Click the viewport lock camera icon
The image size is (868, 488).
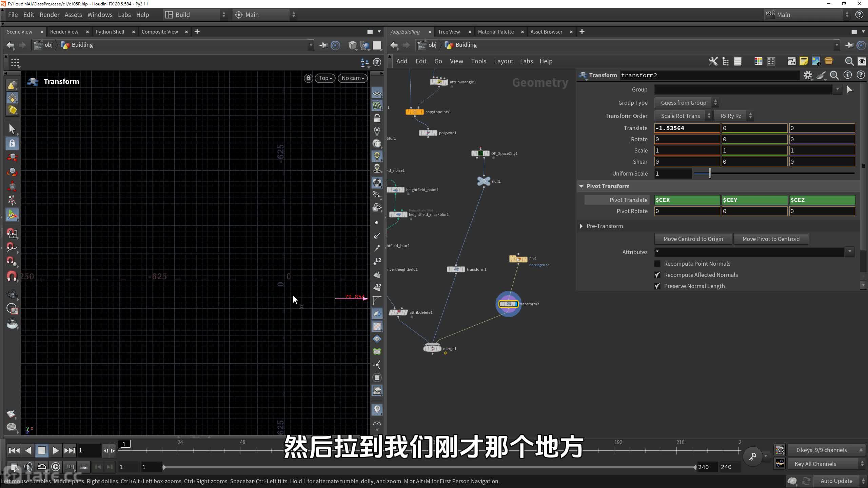click(x=308, y=78)
